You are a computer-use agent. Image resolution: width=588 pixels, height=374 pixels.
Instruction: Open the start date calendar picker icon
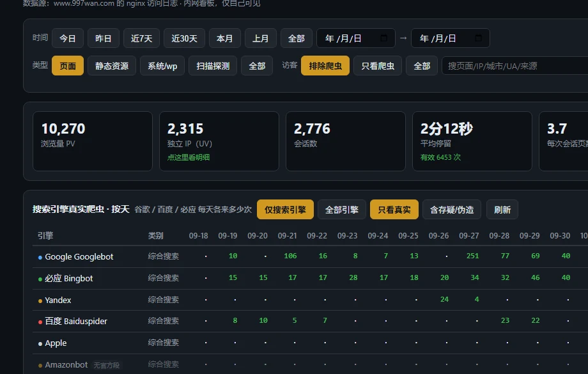(383, 38)
